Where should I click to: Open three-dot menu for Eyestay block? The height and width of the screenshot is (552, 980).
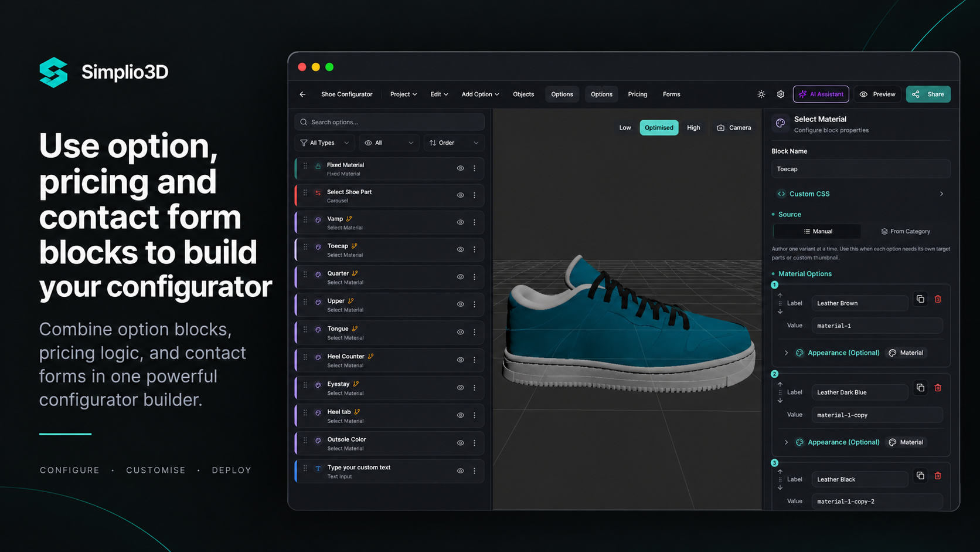click(x=475, y=388)
